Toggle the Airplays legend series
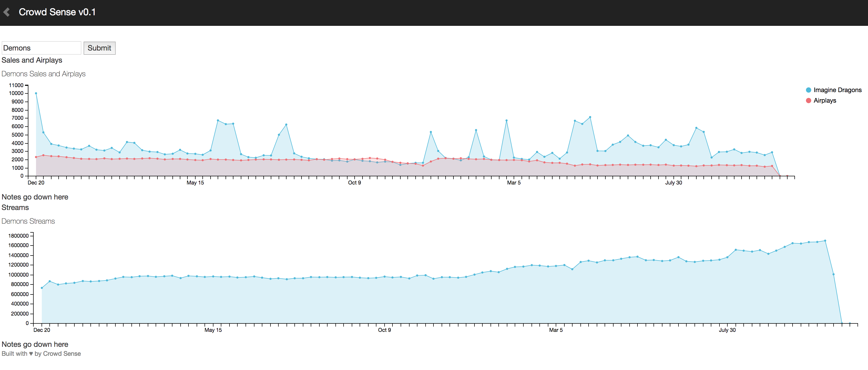The image size is (868, 370). click(x=825, y=101)
